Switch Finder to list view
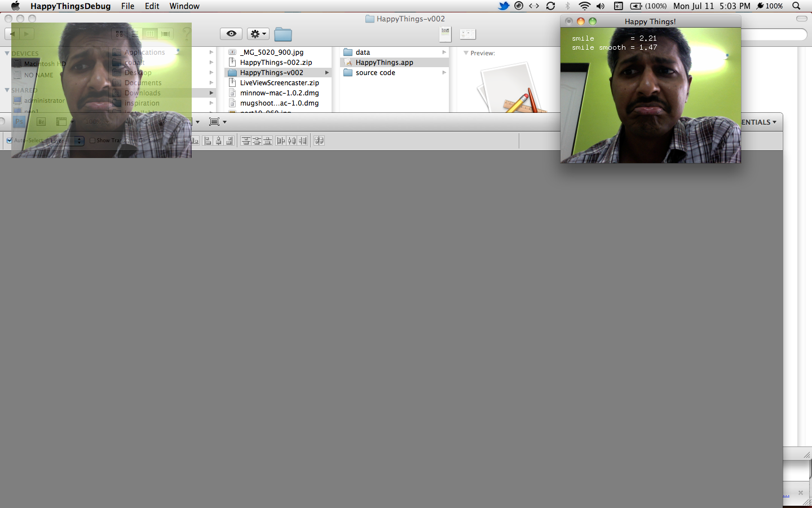Image resolution: width=812 pixels, height=508 pixels. click(x=135, y=34)
